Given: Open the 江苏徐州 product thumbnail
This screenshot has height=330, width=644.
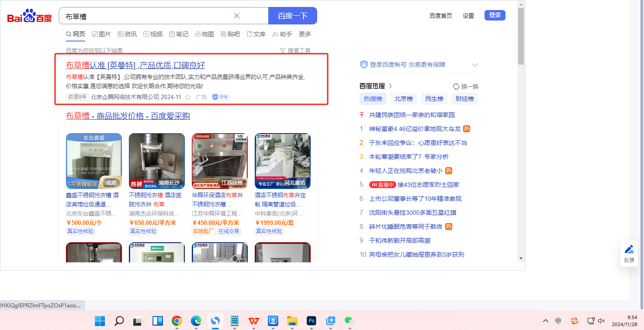Looking at the screenshot, I should pyautogui.click(x=220, y=161).
